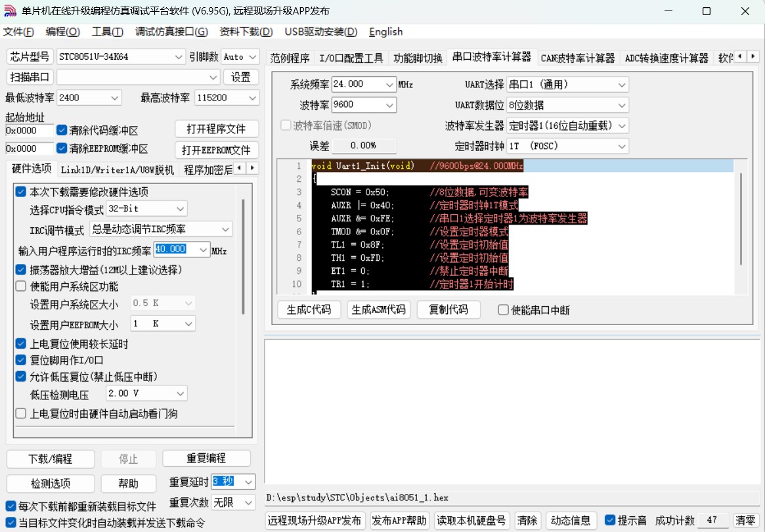Toggle 清除代码缓冲区 checkbox
The height and width of the screenshot is (532, 765).
click(62, 130)
